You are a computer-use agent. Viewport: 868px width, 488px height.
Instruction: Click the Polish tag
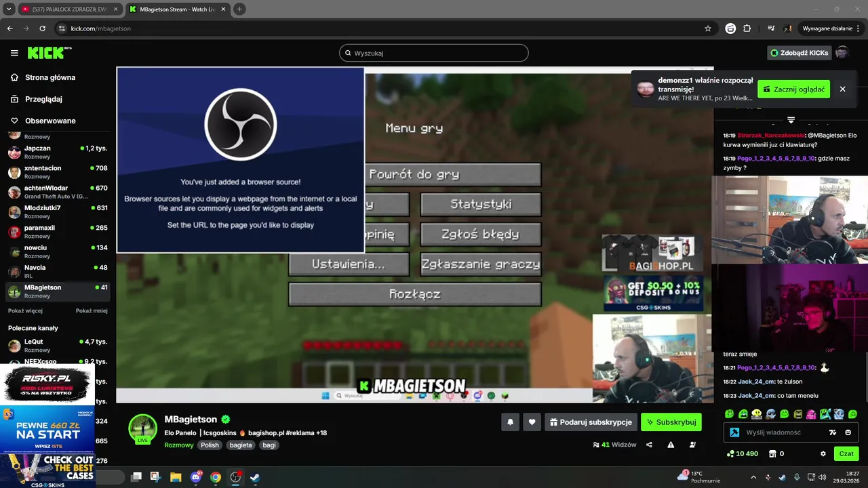(x=210, y=445)
